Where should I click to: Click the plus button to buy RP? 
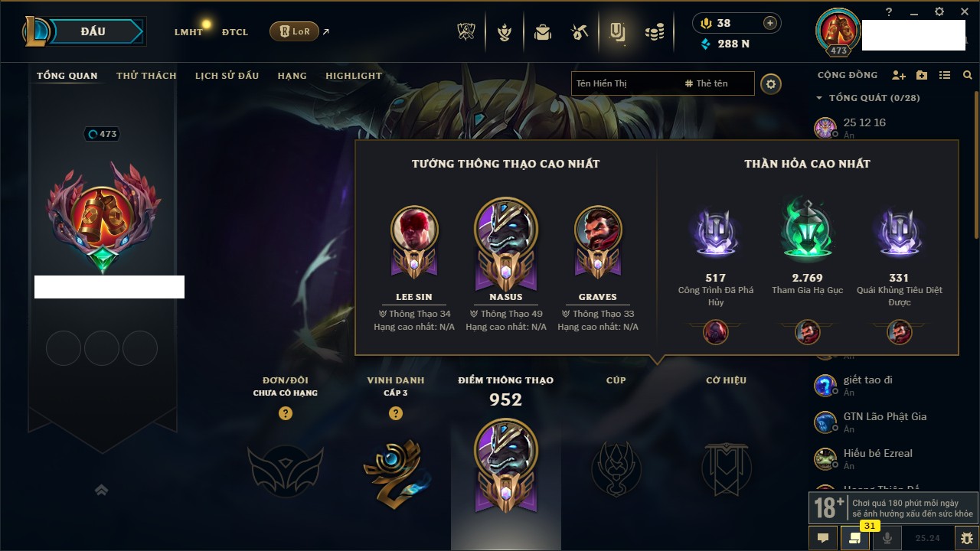(770, 23)
